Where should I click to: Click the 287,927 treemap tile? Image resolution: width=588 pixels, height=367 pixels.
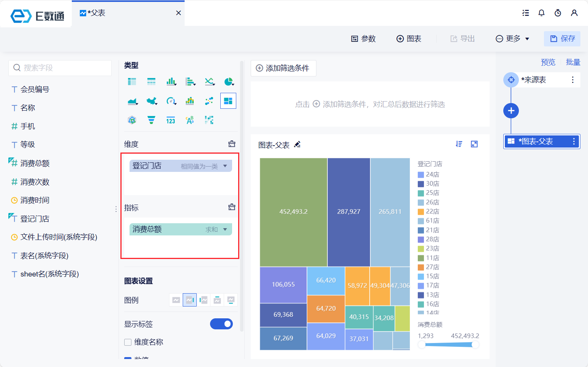(349, 212)
